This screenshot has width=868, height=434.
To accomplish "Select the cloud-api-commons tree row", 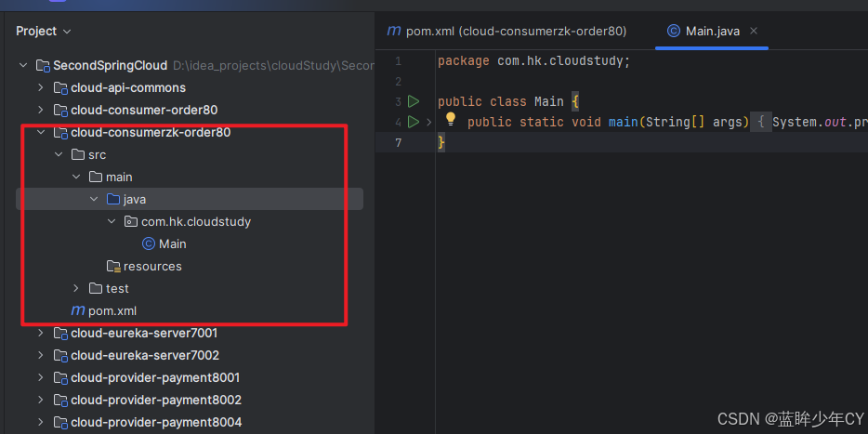I will coord(190,87).
